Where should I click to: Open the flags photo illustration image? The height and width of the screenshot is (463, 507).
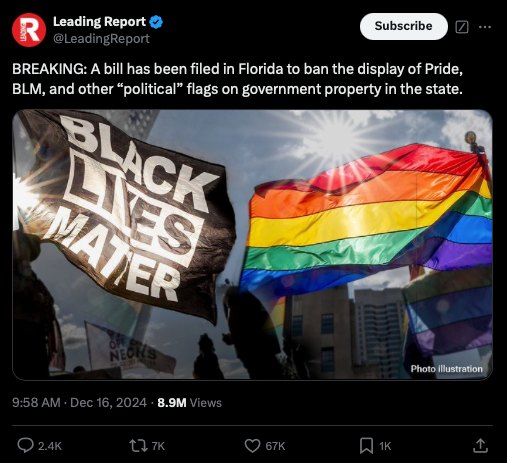click(252, 244)
